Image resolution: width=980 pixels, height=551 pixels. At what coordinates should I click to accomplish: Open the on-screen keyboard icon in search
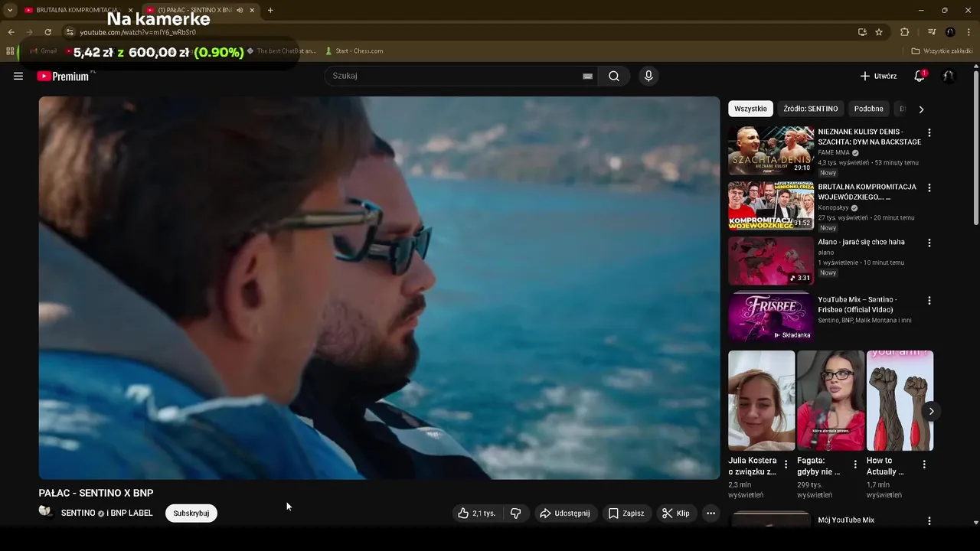587,76
